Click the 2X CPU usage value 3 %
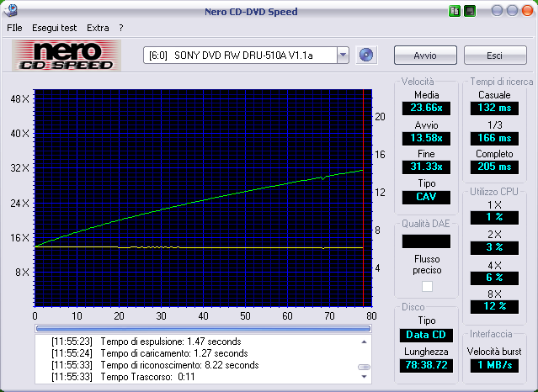The width and height of the screenshot is (538, 392). coord(494,247)
